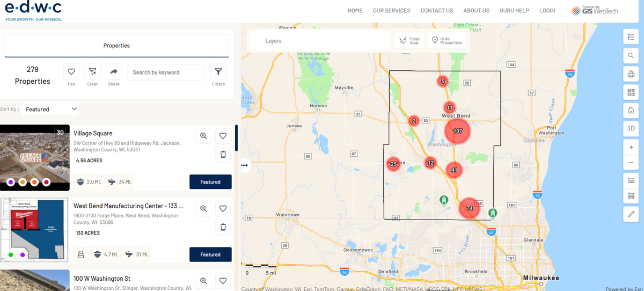
Task: Click Featured button on West Bend card
Action: pyautogui.click(x=210, y=254)
